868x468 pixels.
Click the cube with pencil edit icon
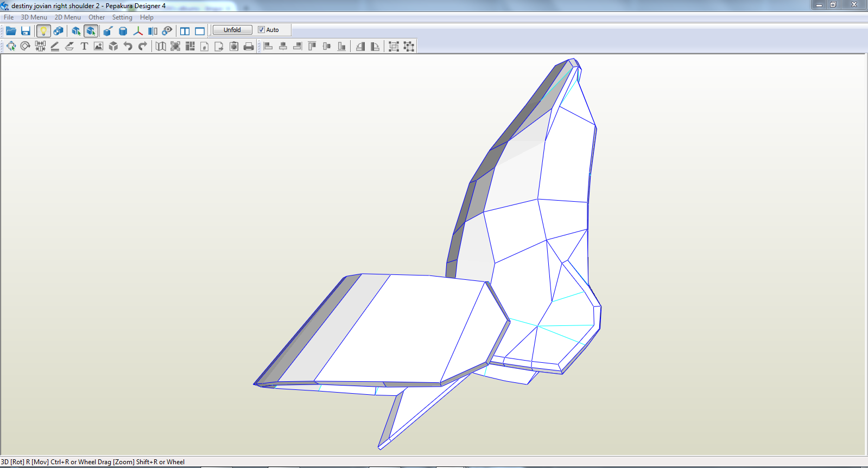click(x=108, y=31)
